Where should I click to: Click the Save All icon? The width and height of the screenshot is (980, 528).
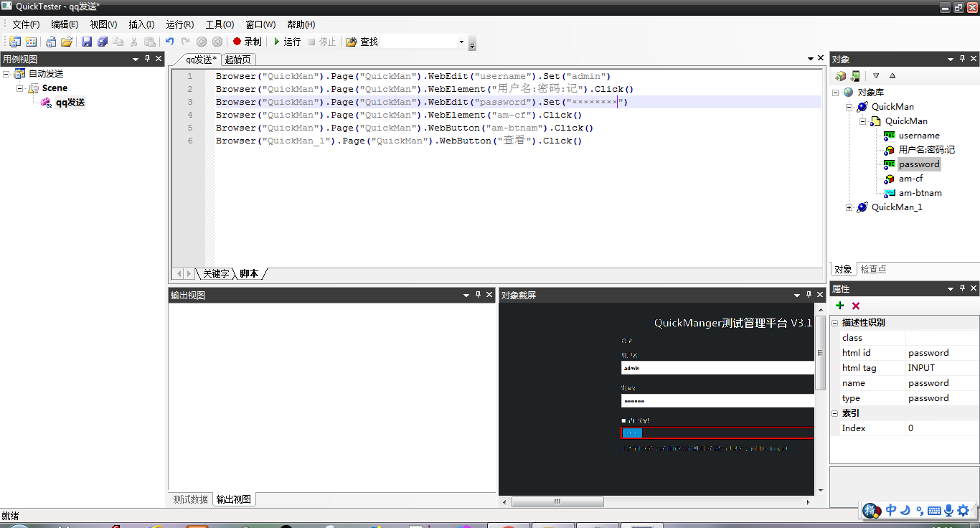click(103, 42)
